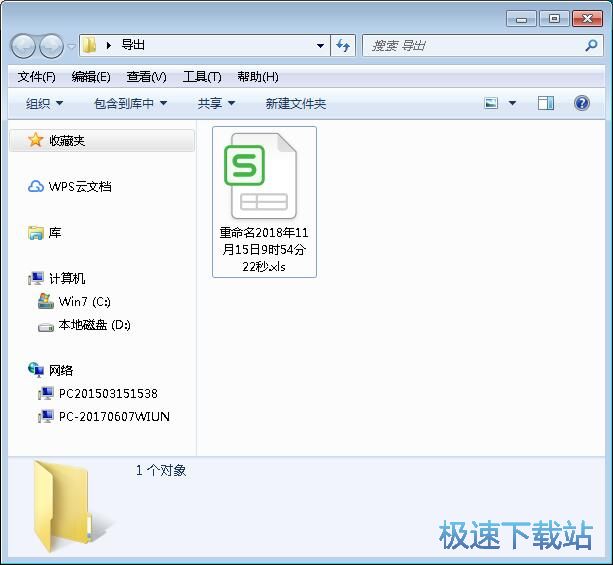Click the WPS cloud icon
This screenshot has height=565, width=613.
pyautogui.click(x=36, y=187)
